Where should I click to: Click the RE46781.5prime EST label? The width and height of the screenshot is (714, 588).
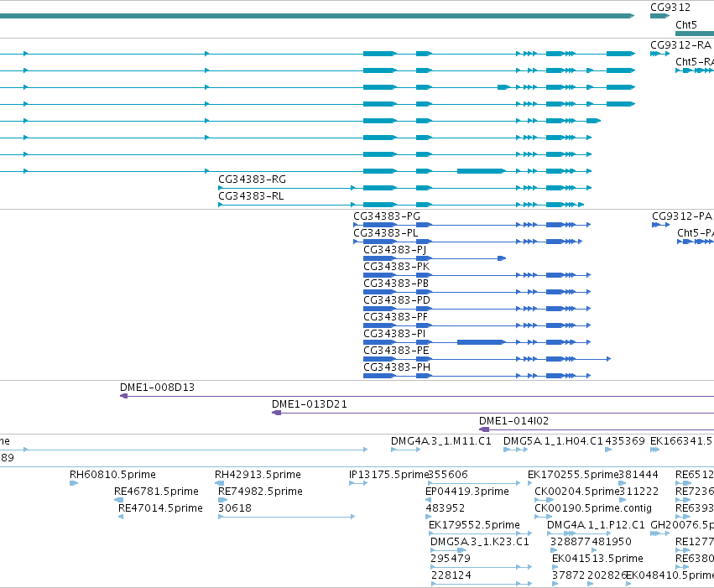pos(156,492)
